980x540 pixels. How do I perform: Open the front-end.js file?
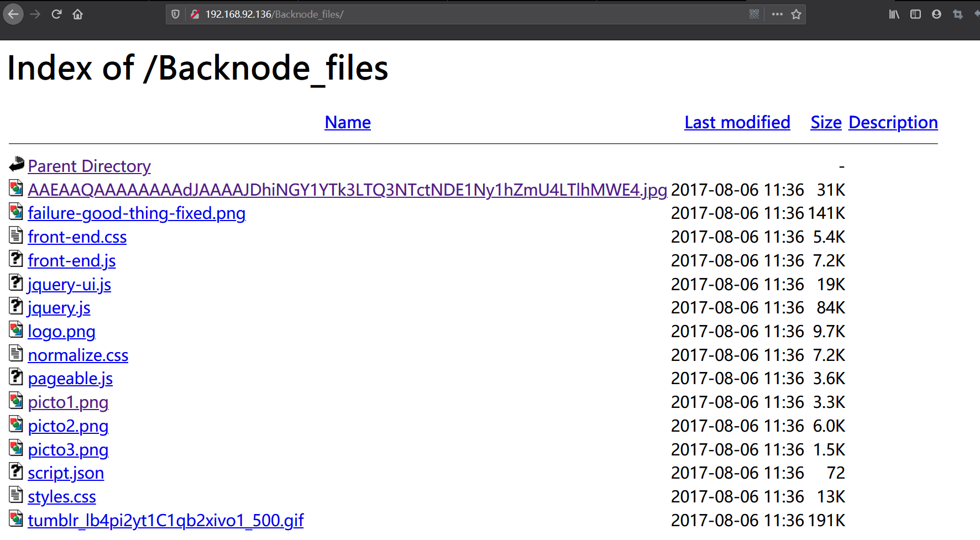pos(72,261)
